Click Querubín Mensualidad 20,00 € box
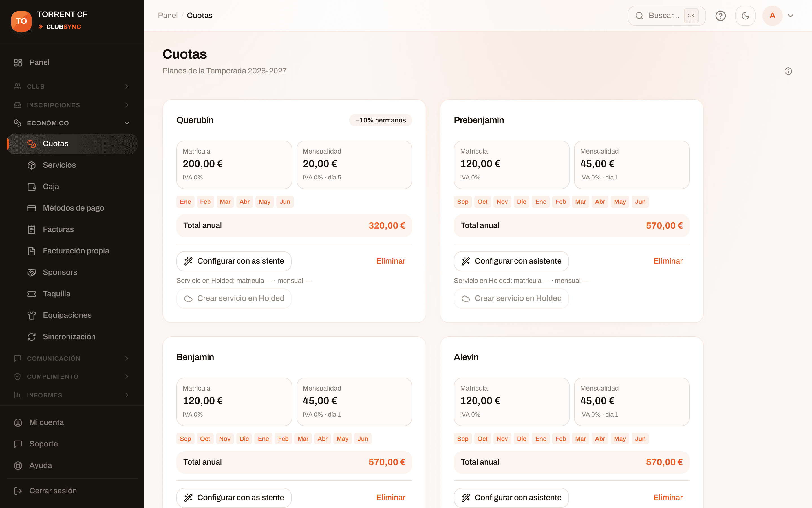 (x=354, y=165)
